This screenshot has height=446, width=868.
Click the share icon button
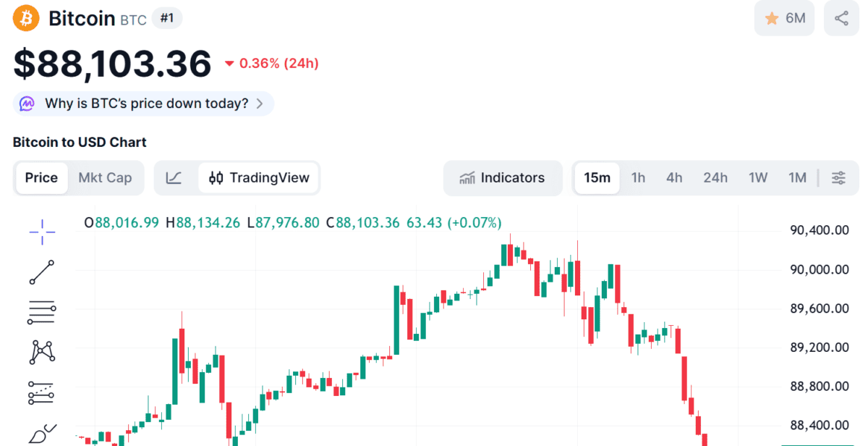pos(841,18)
